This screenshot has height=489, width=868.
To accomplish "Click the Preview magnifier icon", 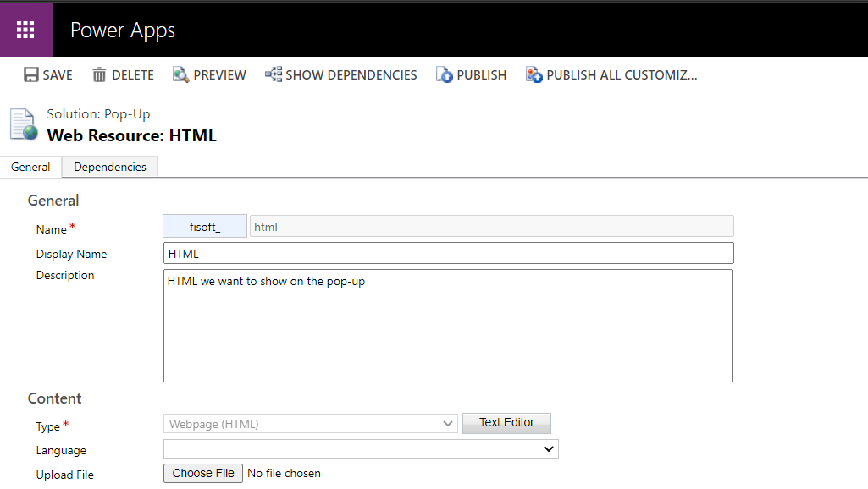I will [x=180, y=74].
